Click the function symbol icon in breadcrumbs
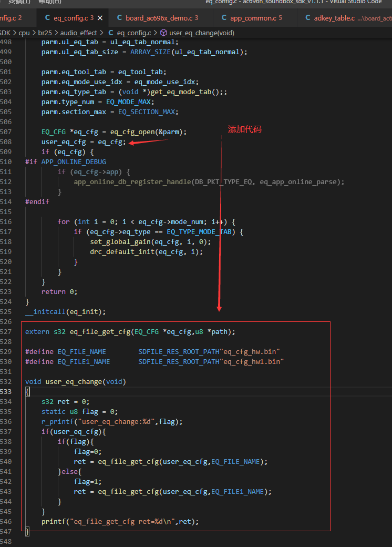The width and height of the screenshot is (392, 547). (163, 33)
